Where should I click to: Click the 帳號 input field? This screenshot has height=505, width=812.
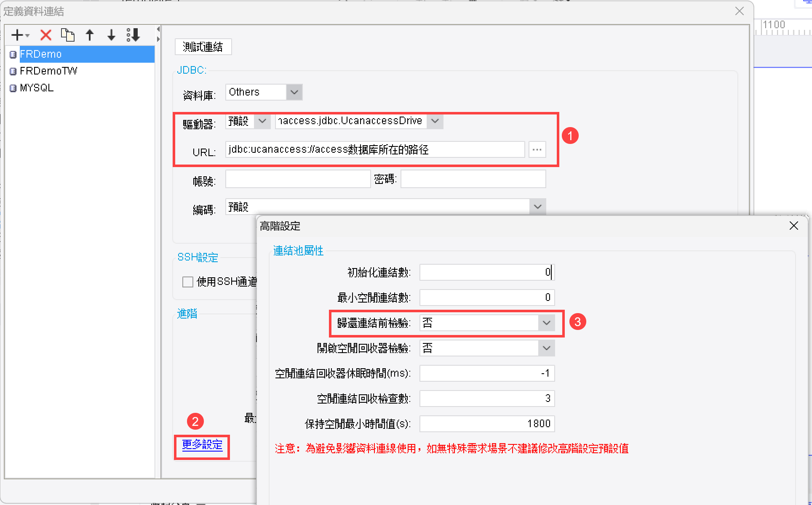click(298, 179)
